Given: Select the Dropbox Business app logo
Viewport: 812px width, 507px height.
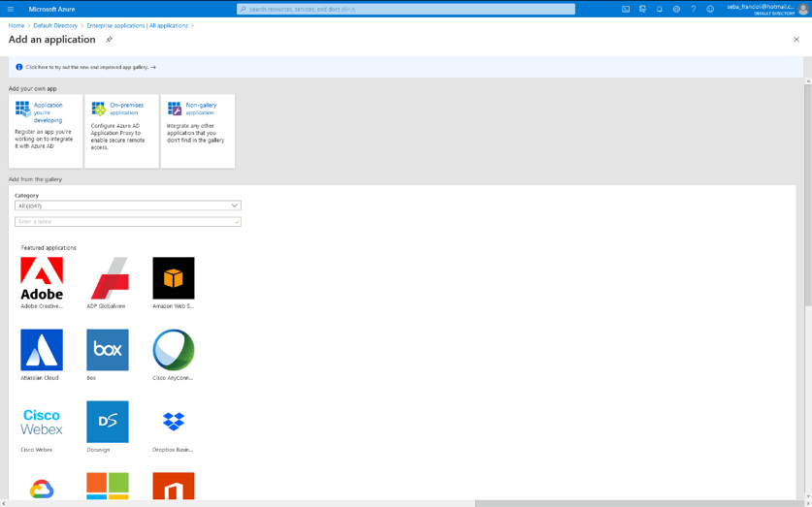Looking at the screenshot, I should (x=174, y=422).
